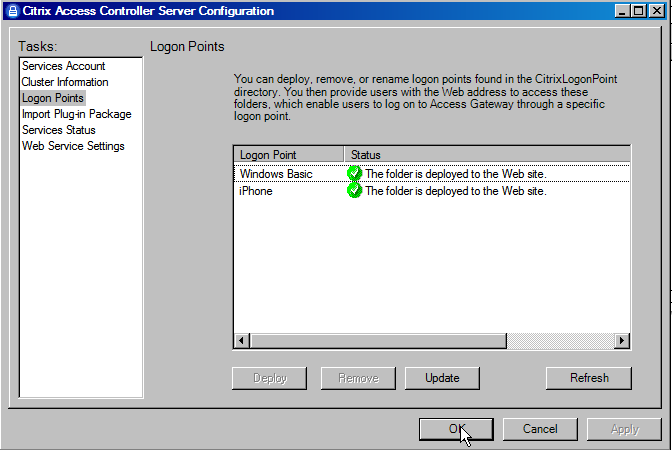Open the Import Plug-in Package task
672x450 pixels.
click(77, 114)
